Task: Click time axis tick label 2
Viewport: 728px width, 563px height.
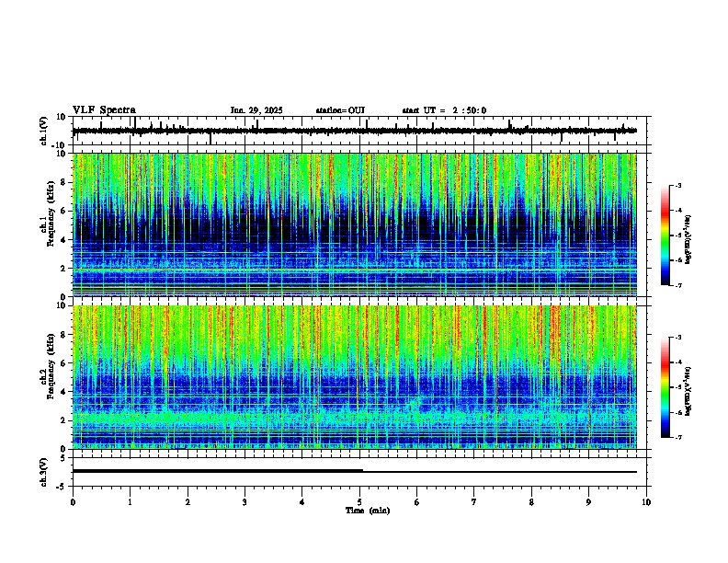Action: click(x=188, y=502)
